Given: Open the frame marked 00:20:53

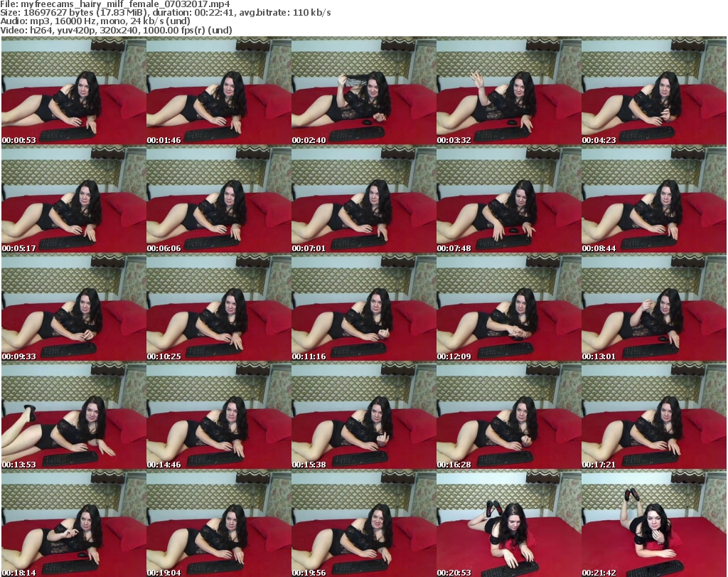Looking at the screenshot, I should point(509,524).
